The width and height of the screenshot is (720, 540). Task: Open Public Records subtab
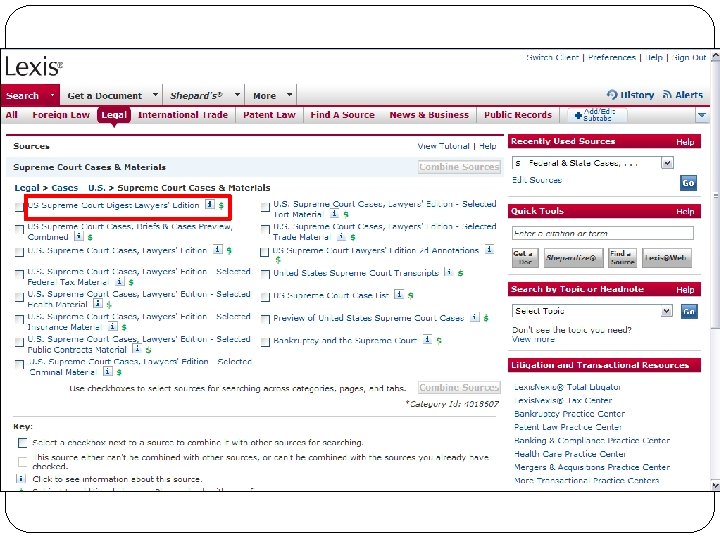[x=518, y=115]
